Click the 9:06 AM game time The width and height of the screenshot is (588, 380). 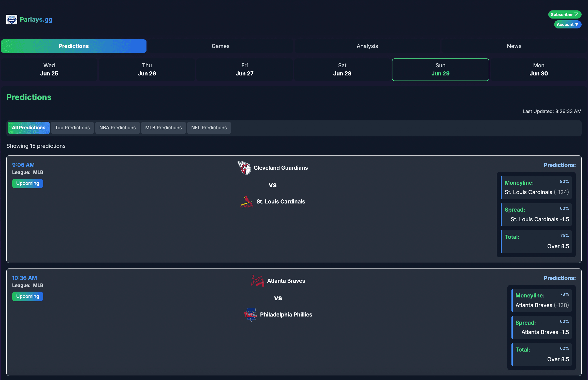[x=23, y=165]
